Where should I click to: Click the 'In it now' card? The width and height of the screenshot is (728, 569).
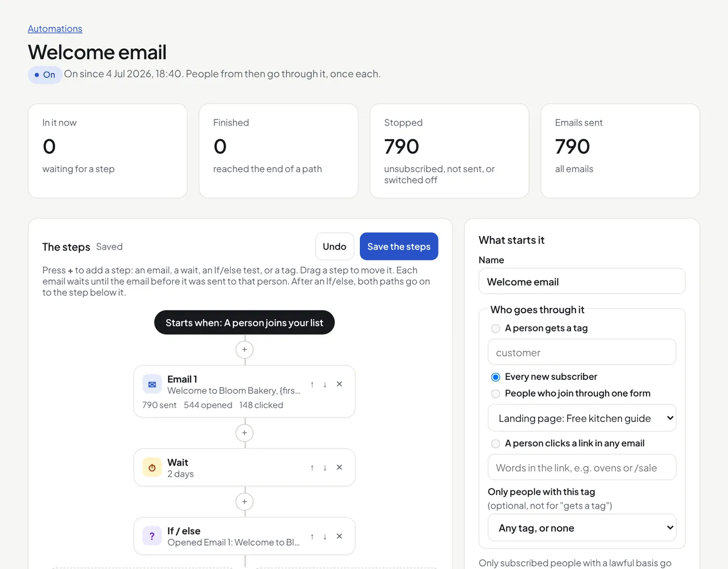pyautogui.click(x=108, y=151)
